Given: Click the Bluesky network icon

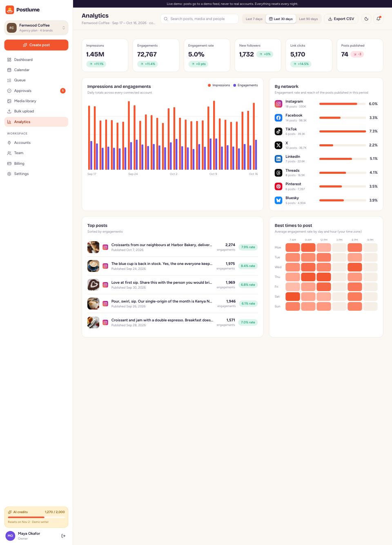Looking at the screenshot, I should coord(278,200).
